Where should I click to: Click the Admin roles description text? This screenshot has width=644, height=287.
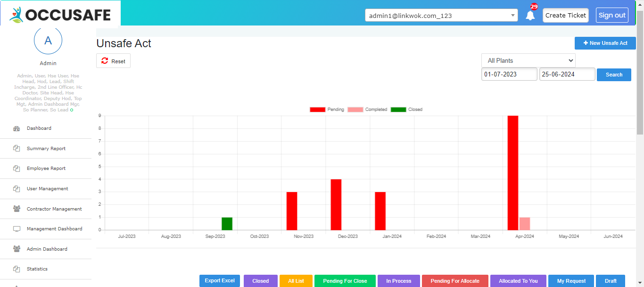click(48, 93)
